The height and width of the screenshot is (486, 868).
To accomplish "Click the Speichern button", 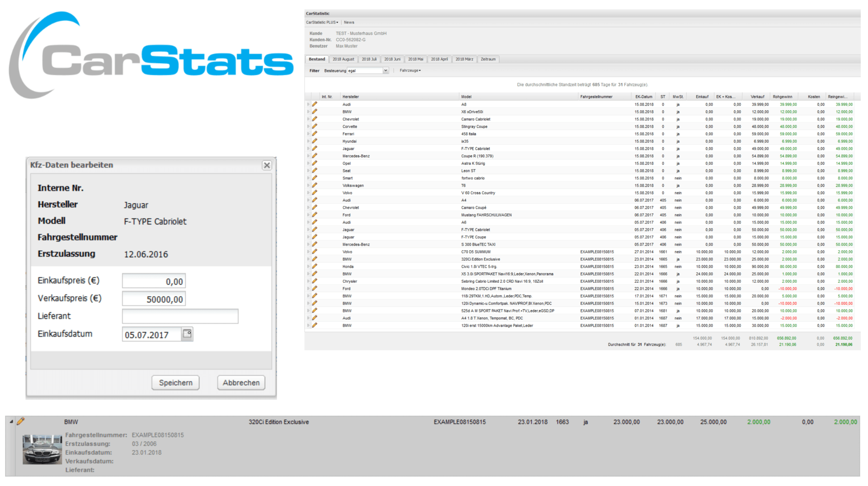I will pyautogui.click(x=175, y=383).
